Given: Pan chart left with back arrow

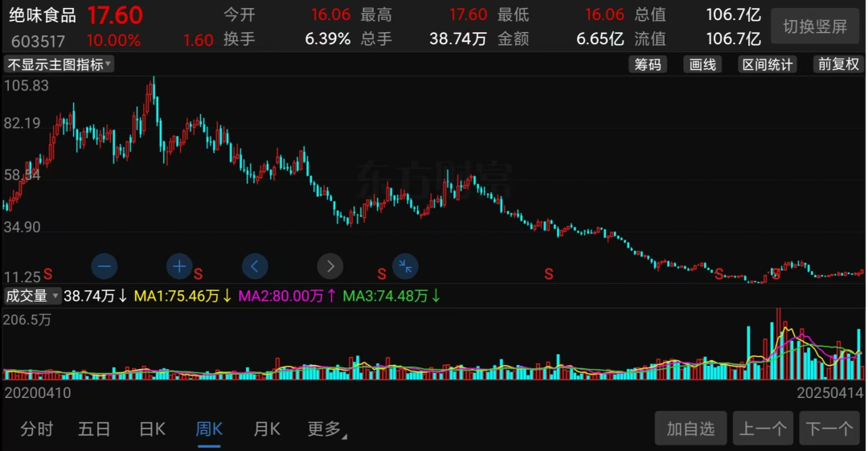Looking at the screenshot, I should point(255,267).
